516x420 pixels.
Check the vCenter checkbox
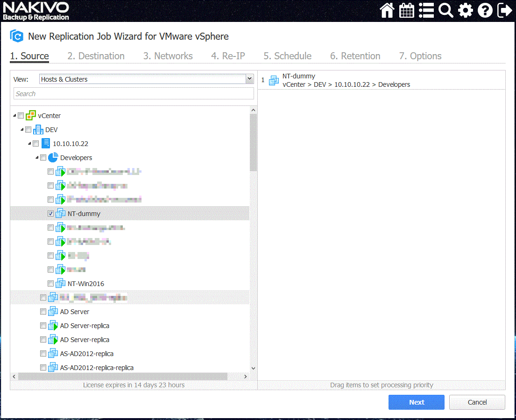pos(21,115)
